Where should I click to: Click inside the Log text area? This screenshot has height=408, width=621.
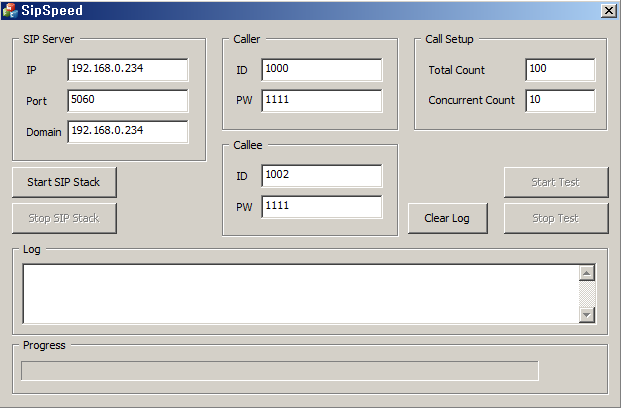pos(300,294)
